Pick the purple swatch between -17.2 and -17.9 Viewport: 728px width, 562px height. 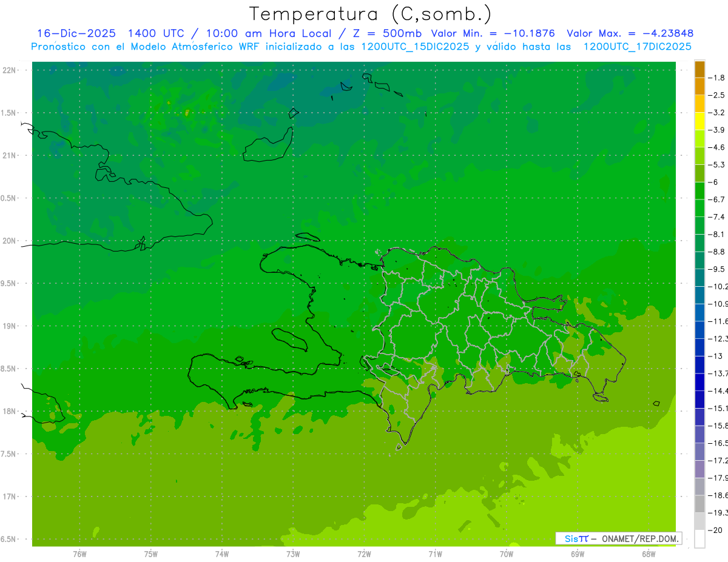(x=699, y=469)
